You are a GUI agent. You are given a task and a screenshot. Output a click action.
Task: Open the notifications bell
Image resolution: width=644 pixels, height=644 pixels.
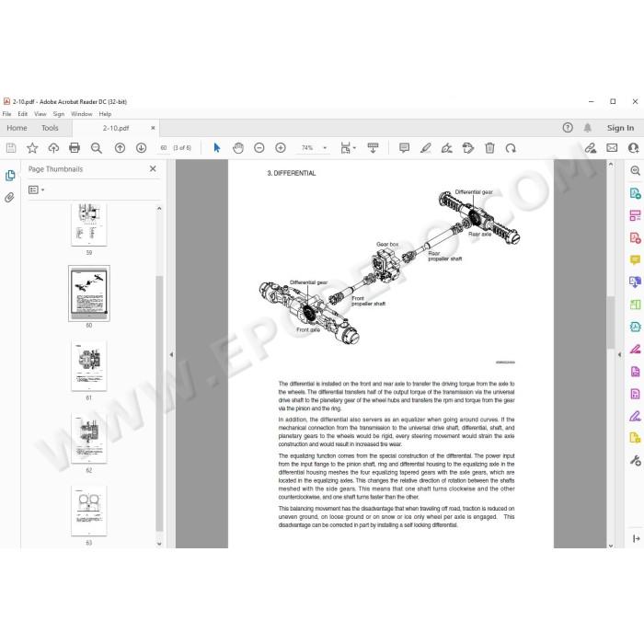[x=588, y=128]
